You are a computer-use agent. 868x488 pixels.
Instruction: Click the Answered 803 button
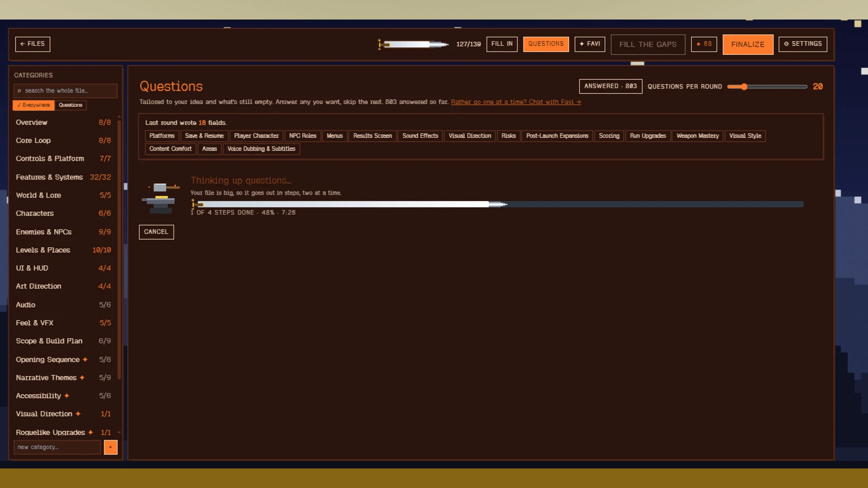(611, 86)
